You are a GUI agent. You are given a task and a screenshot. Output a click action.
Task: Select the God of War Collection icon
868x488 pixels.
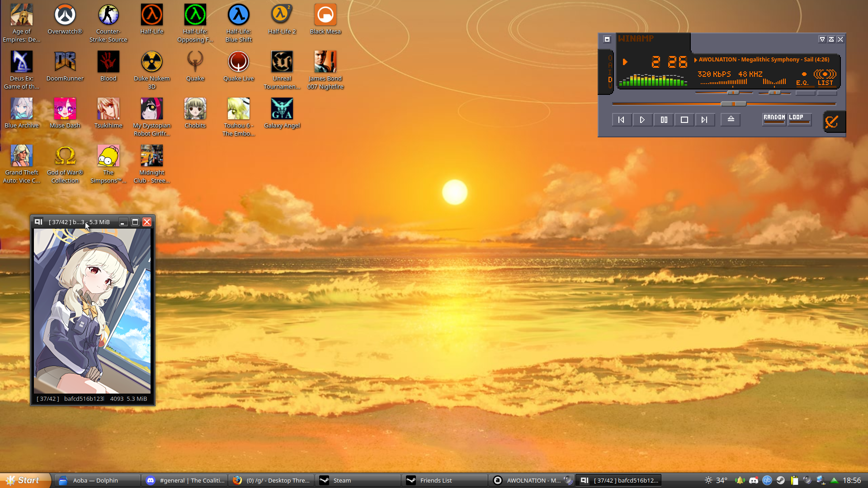click(x=65, y=164)
